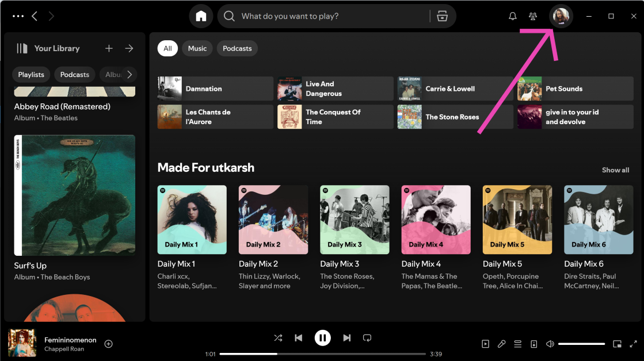644x361 pixels.
Task: Expand Your Library with the arrow
Action: 129,49
